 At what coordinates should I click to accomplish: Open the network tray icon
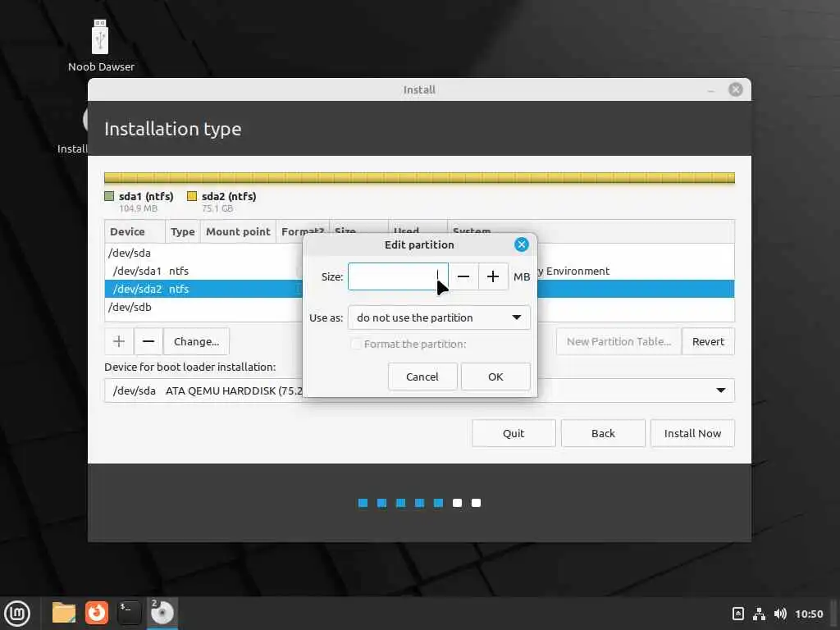click(759, 614)
